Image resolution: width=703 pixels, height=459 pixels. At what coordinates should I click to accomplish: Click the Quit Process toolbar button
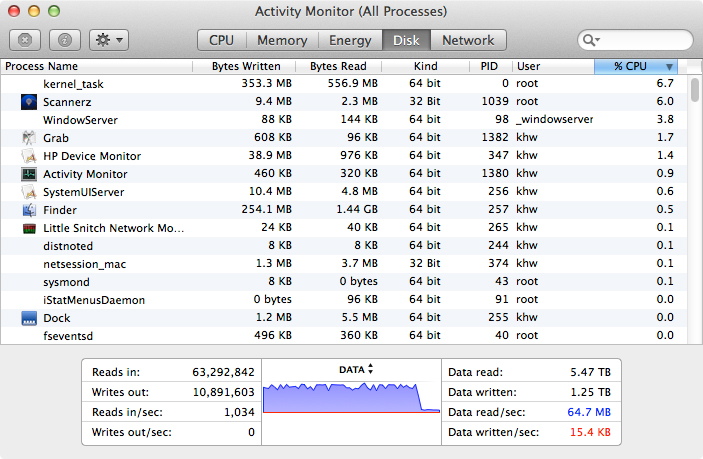pos(25,40)
